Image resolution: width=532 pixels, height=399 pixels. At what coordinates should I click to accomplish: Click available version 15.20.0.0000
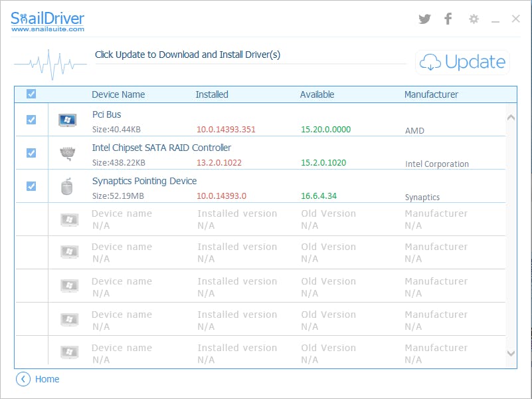(325, 130)
